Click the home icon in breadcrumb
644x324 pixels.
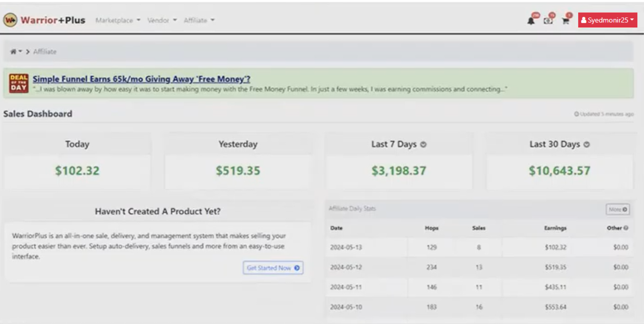pyautogui.click(x=13, y=52)
